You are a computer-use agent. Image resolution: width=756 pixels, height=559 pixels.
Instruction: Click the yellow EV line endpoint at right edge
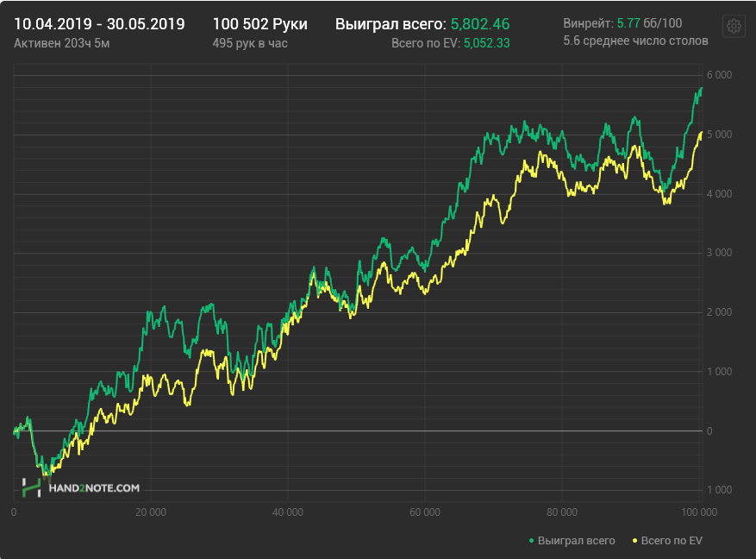(701, 132)
